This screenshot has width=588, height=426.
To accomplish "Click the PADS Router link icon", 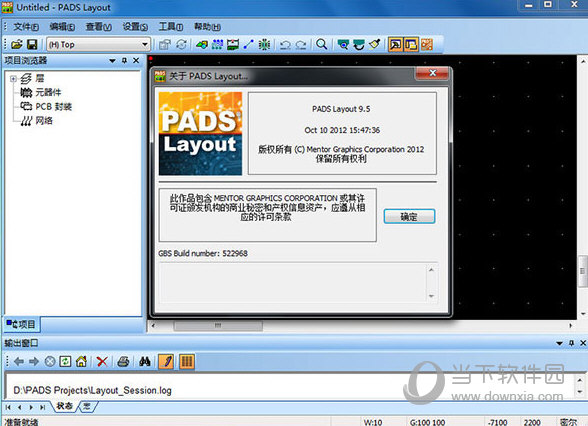I will coord(427,45).
